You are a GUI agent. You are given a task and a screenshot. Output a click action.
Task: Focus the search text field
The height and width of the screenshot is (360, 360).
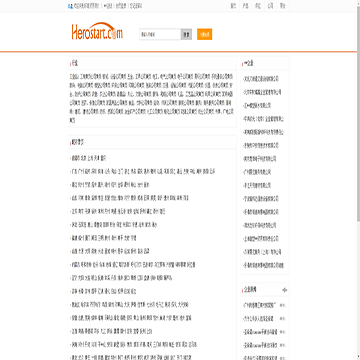click(x=160, y=34)
